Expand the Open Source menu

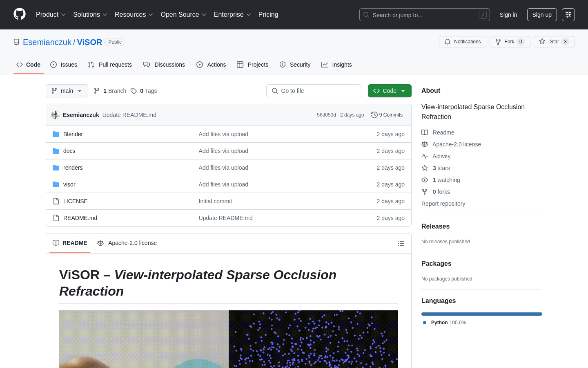184,14
